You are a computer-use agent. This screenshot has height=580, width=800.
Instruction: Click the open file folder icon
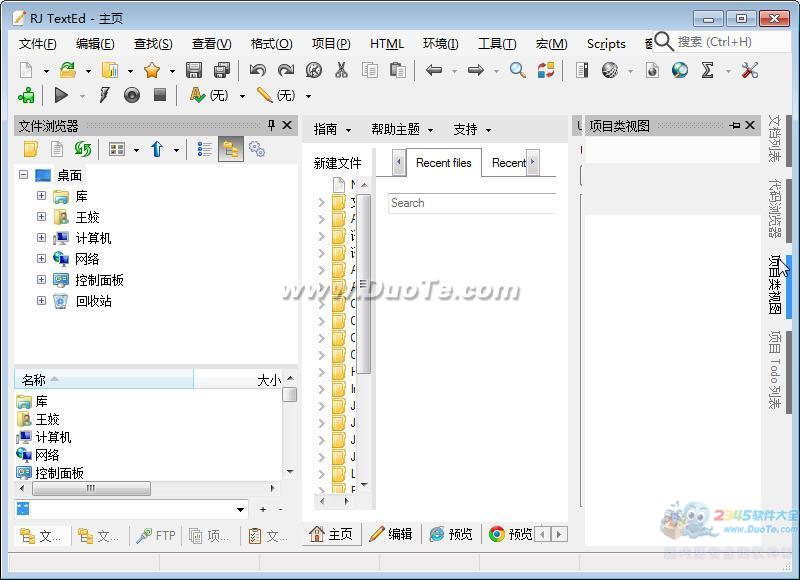(68, 70)
